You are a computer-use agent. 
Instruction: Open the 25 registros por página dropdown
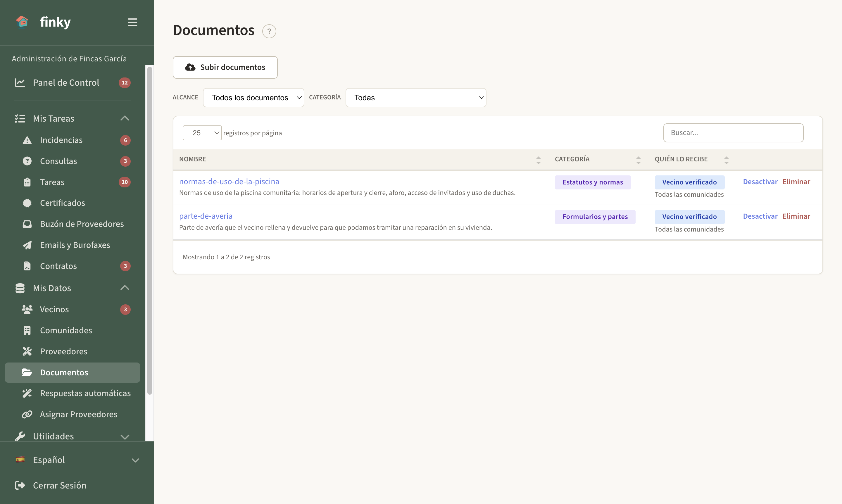(x=202, y=133)
